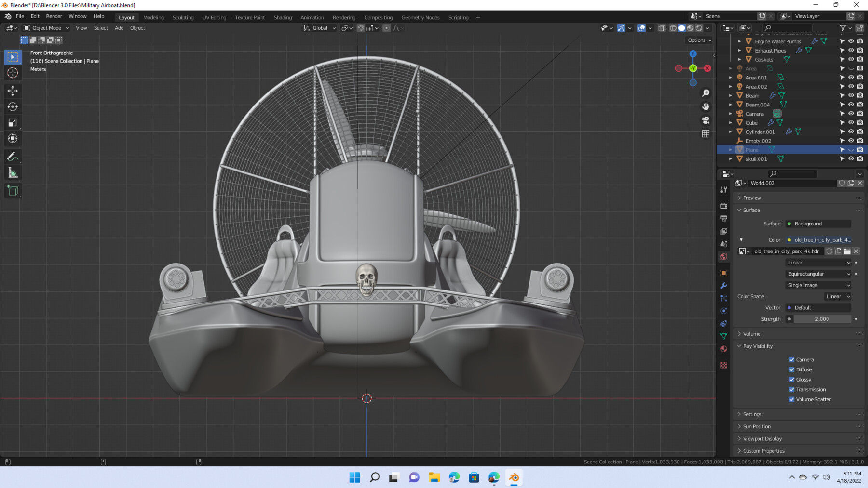868x488 pixels.
Task: Switch to the Shading workspace tab
Action: pos(283,17)
